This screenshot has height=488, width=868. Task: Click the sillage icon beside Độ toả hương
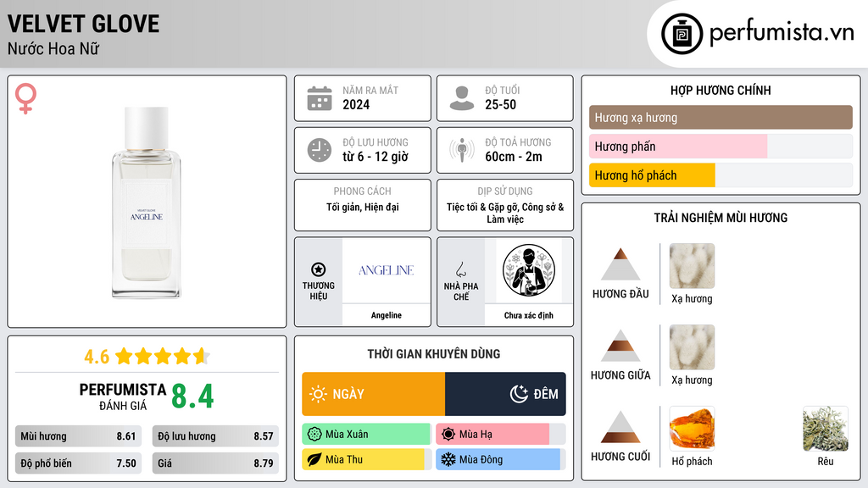(462, 150)
